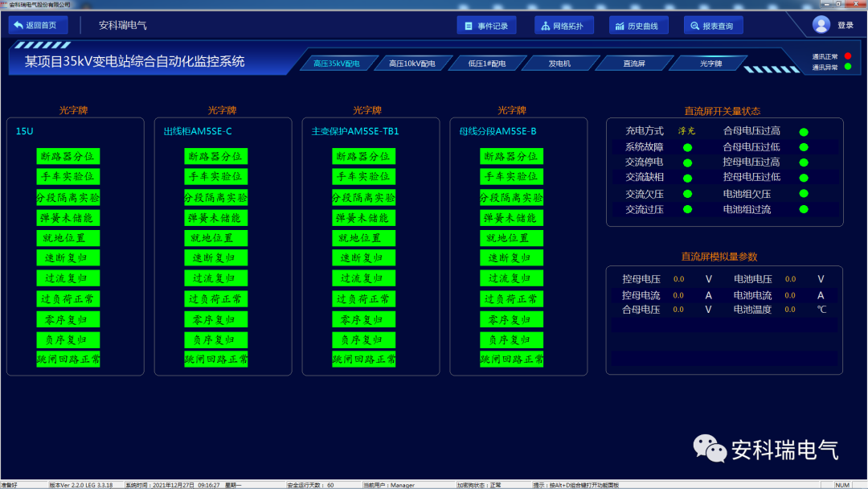Click the 交流欠压 green status light

(687, 194)
